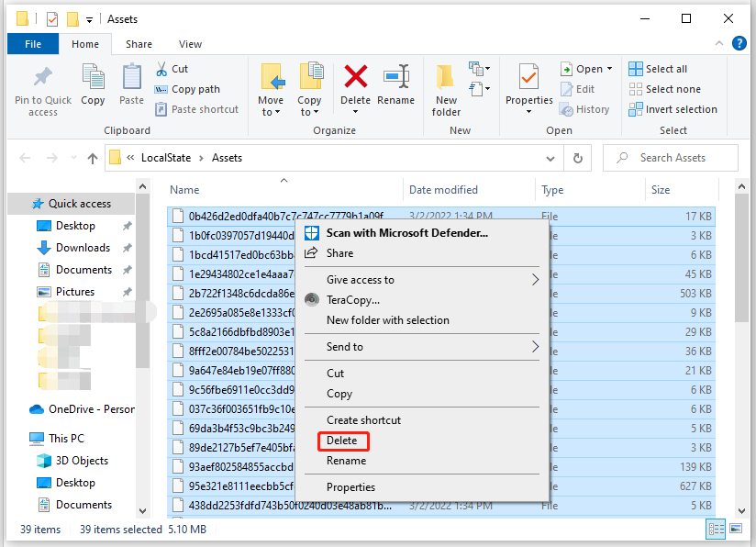Click the file list vertical scrollbar thumb

point(741,258)
